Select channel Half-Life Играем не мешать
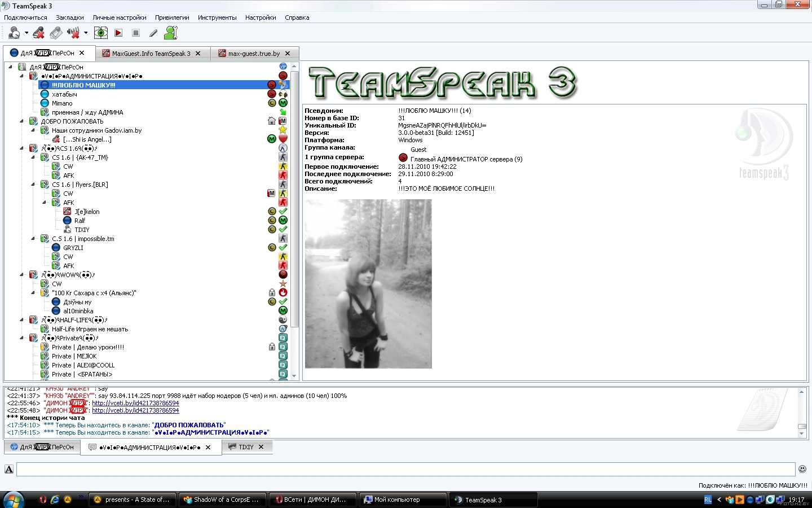Viewport: 812px width, 508px height. coord(90,329)
